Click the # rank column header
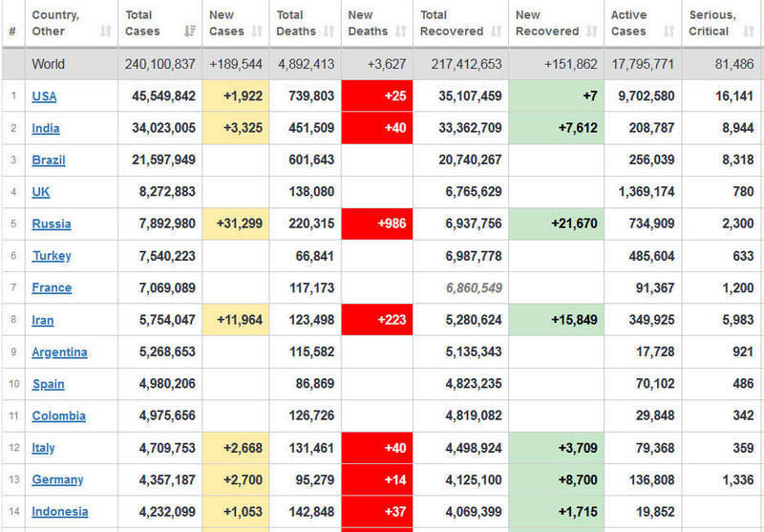This screenshot has height=532, width=764. pyautogui.click(x=12, y=32)
